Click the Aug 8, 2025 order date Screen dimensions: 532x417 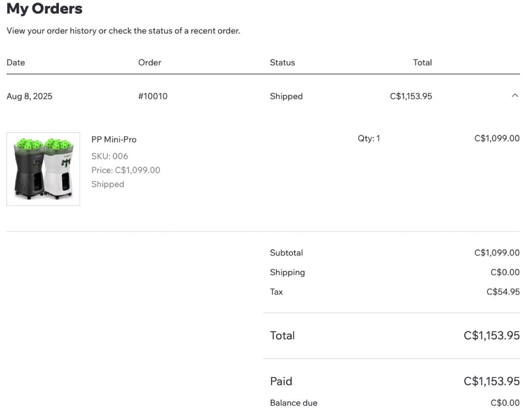tap(30, 96)
